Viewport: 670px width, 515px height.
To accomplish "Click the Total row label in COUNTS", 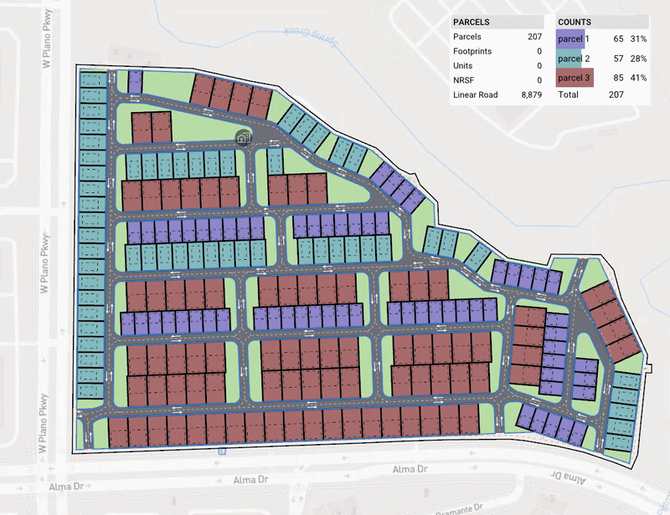I will pos(571,95).
